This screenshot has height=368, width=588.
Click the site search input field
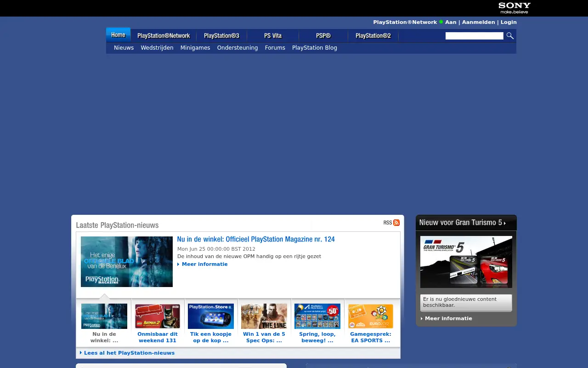(475, 36)
